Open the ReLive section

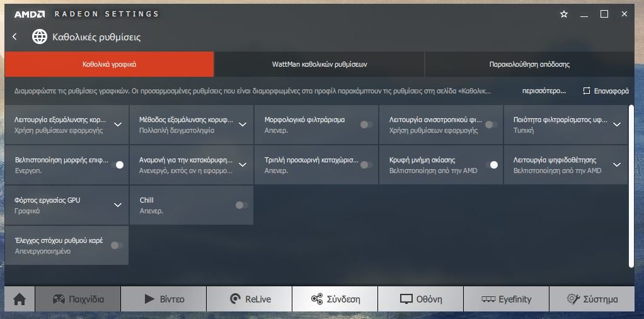(250, 299)
